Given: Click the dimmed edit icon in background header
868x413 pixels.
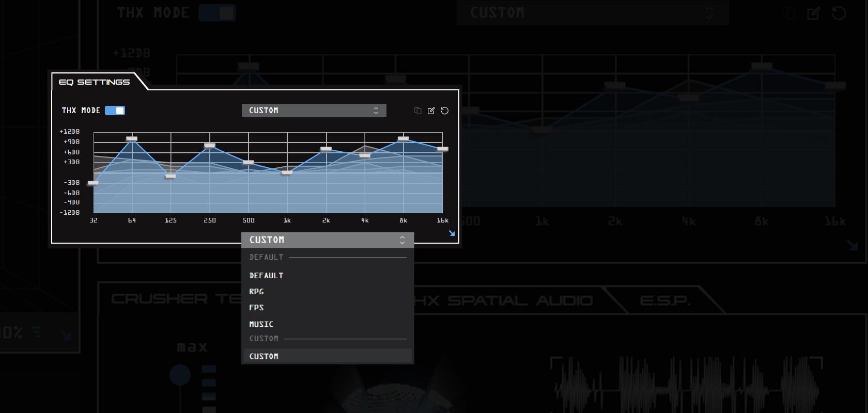Looking at the screenshot, I should (x=813, y=13).
